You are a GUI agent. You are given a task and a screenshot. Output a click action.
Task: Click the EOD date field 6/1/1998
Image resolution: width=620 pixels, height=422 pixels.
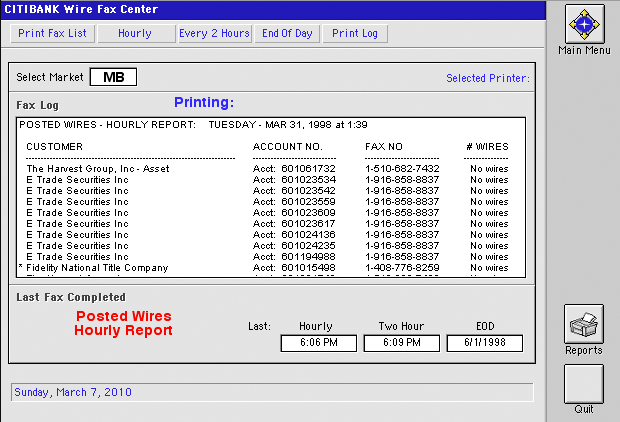(485, 343)
